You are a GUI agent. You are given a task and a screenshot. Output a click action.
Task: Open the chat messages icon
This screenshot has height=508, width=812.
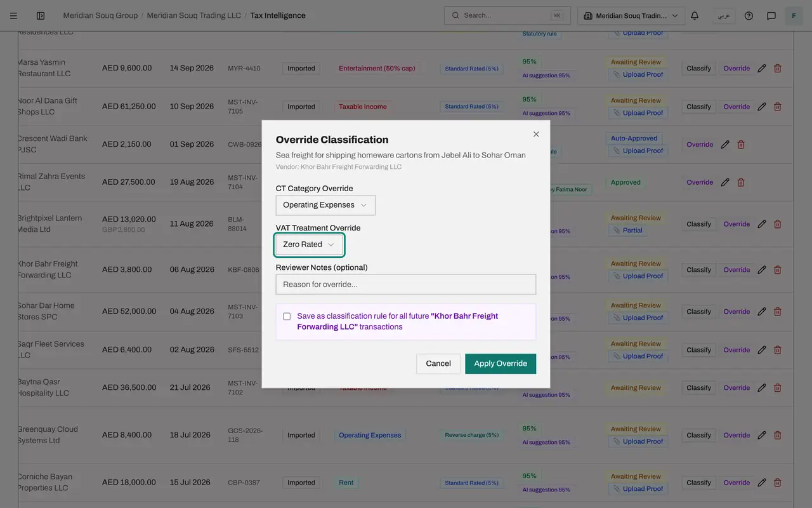(771, 16)
